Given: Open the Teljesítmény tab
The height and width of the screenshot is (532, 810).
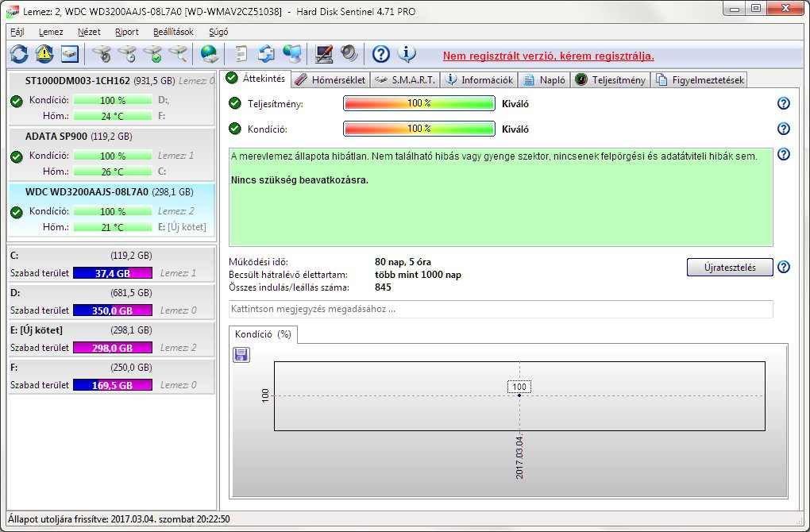Looking at the screenshot, I should tap(610, 80).
